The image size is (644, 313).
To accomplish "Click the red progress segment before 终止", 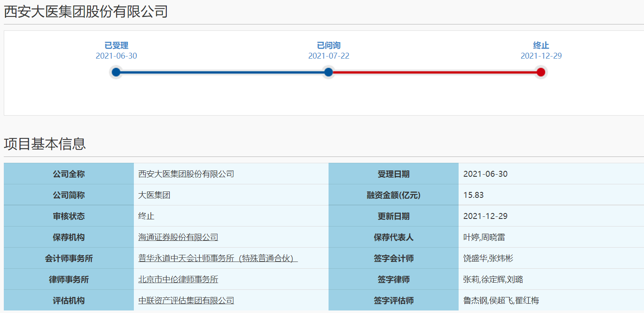I will pyautogui.click(x=435, y=72).
